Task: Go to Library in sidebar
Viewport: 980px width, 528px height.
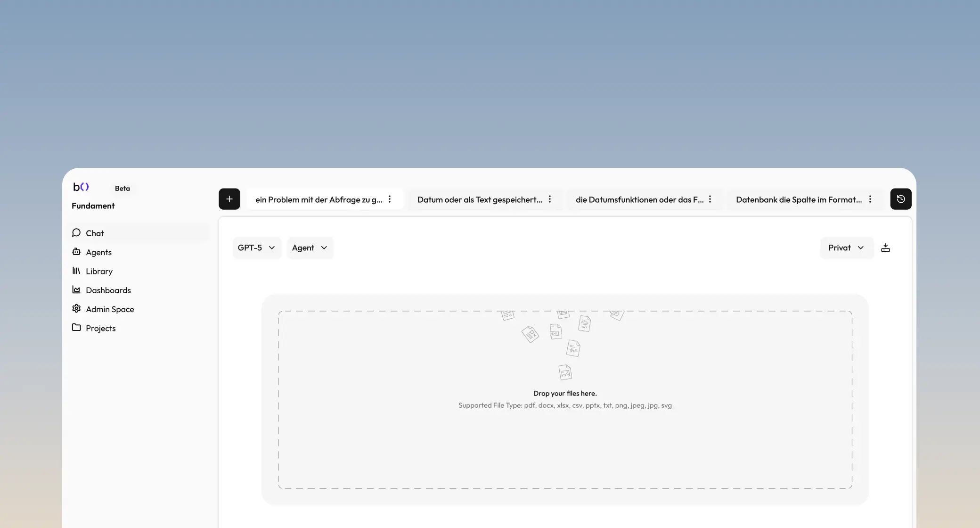Action: tap(99, 271)
